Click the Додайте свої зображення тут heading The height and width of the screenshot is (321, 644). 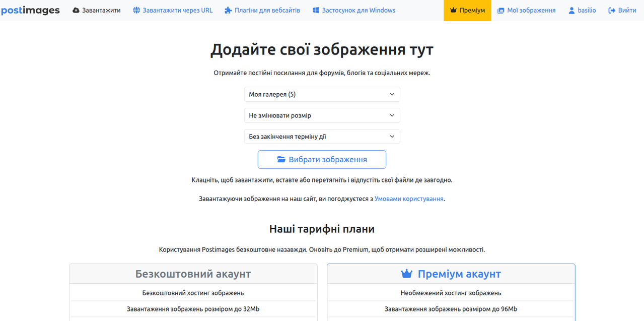(x=322, y=49)
